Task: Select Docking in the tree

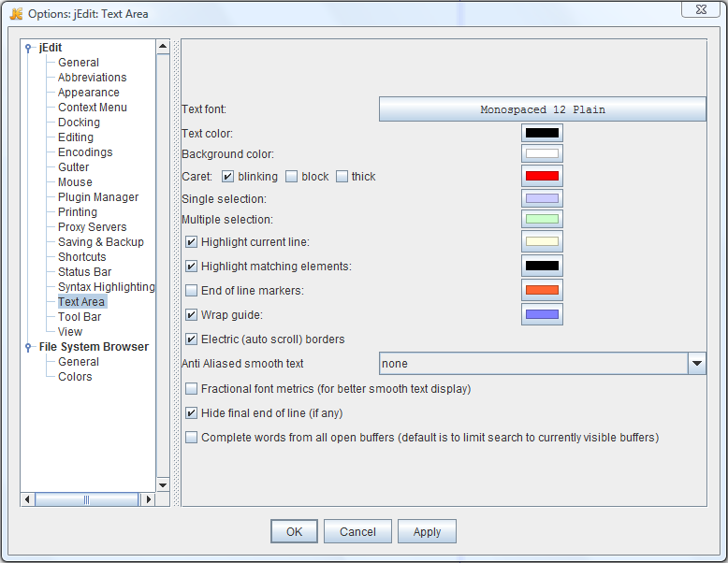Action: (79, 123)
